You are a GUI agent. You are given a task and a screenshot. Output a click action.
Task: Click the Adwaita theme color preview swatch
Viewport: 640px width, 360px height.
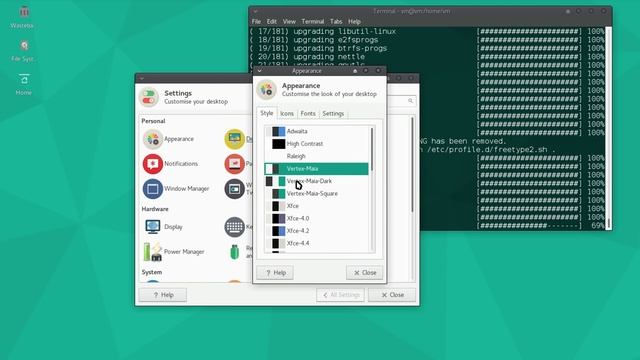(x=276, y=131)
